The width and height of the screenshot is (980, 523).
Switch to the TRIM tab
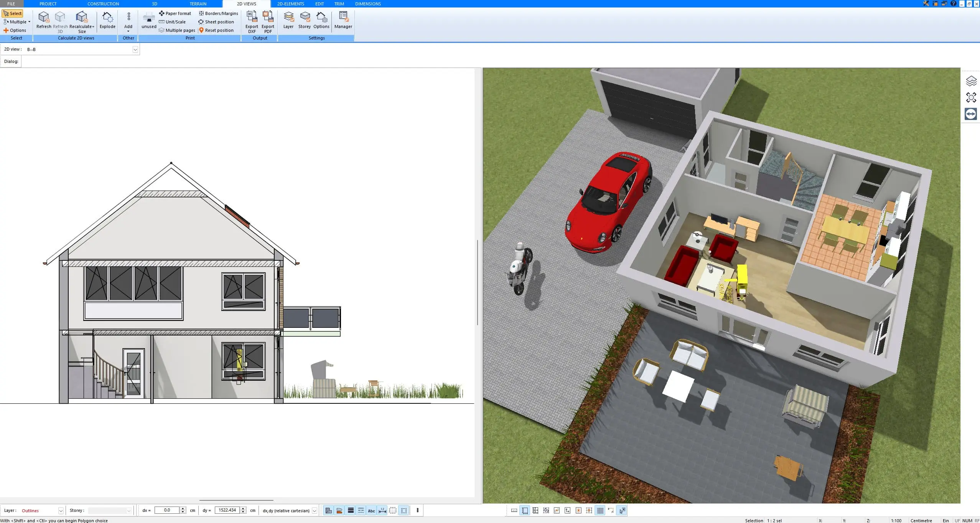339,3
